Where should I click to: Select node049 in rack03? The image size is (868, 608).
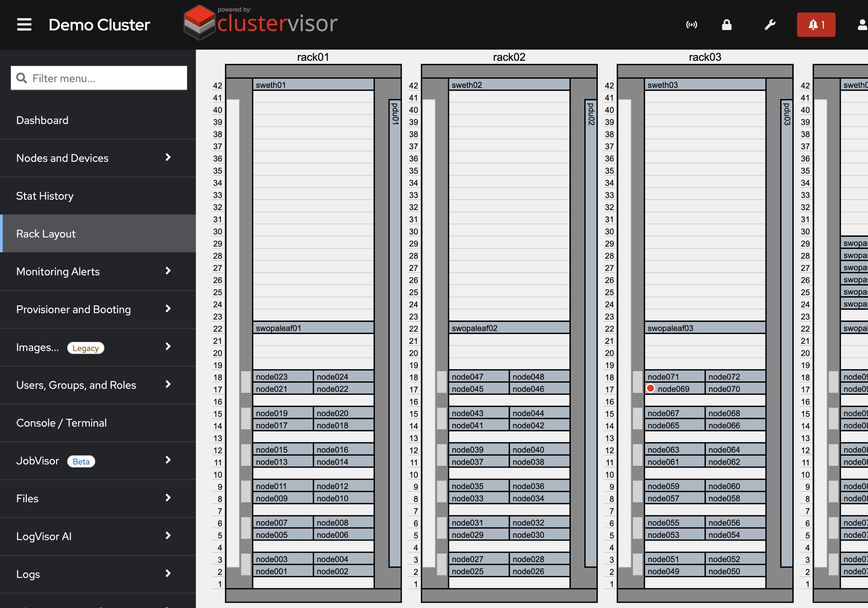(x=675, y=571)
